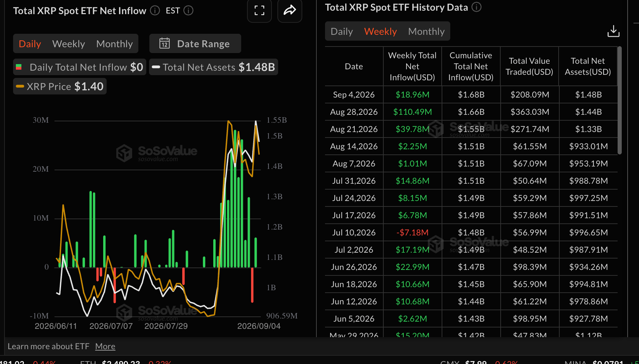The height and width of the screenshot is (364, 639).
Task: Click the Jul 17,2026 date cell
Action: (x=354, y=215)
